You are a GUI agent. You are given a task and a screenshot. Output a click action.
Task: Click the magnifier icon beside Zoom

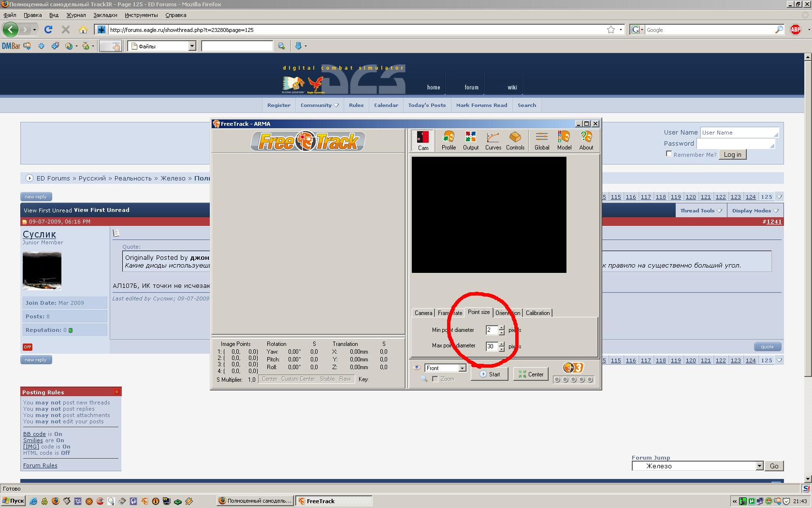pyautogui.click(x=424, y=379)
